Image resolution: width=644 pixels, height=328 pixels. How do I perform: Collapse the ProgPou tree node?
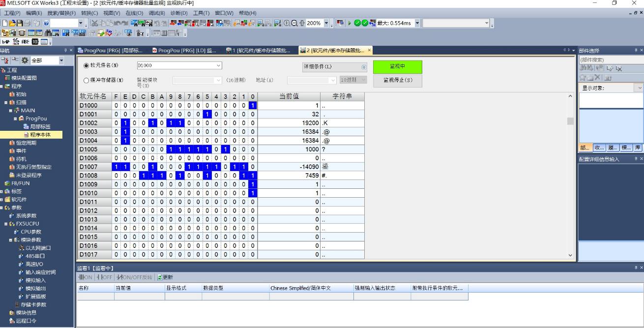(16, 119)
